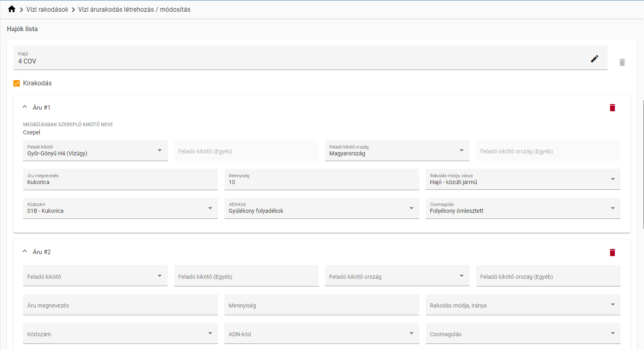Click Vízi árurakodás létrehozás / módosítás breadcrumb
The height and width of the screenshot is (350, 644).
[134, 9]
